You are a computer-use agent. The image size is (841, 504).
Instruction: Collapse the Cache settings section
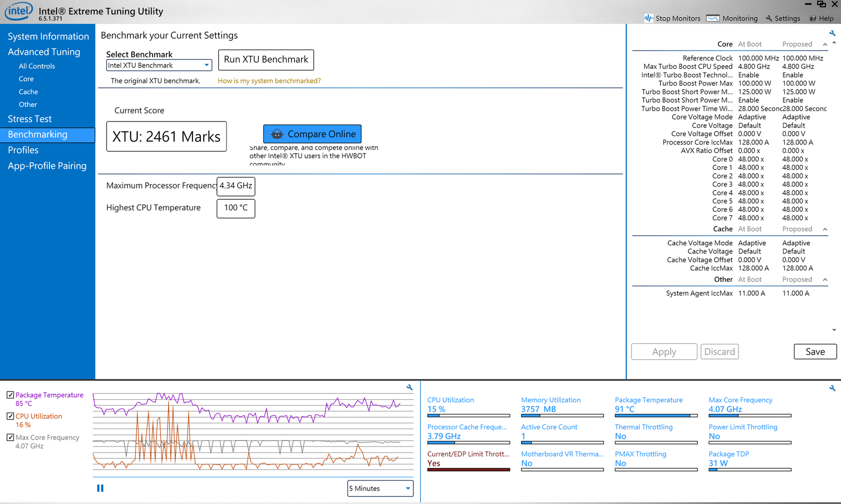(x=825, y=229)
